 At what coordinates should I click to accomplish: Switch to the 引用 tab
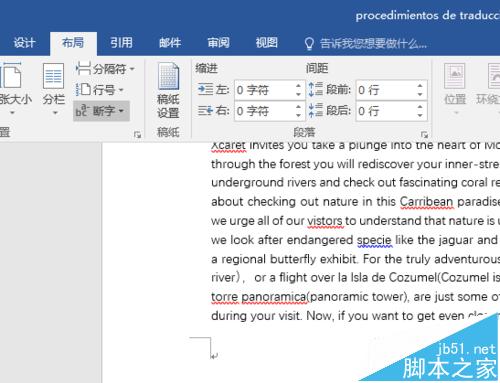[121, 43]
